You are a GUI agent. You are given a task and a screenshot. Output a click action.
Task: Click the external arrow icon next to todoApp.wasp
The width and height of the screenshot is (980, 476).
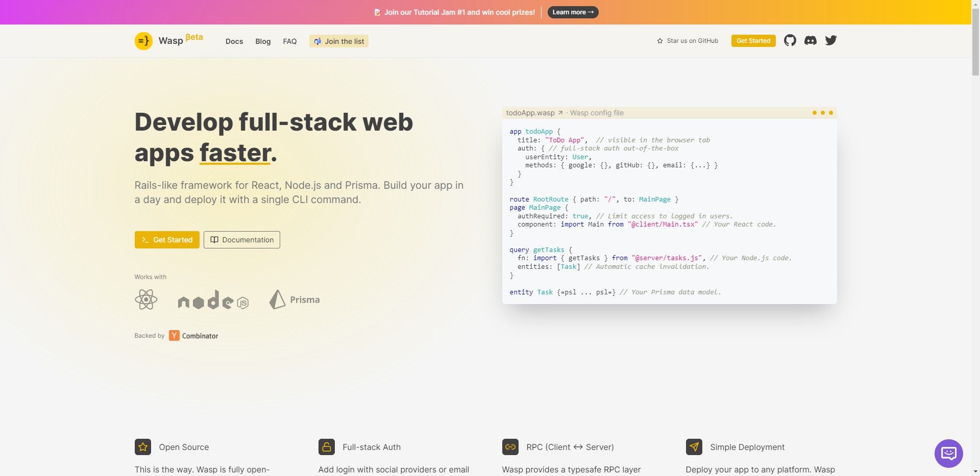(560, 113)
